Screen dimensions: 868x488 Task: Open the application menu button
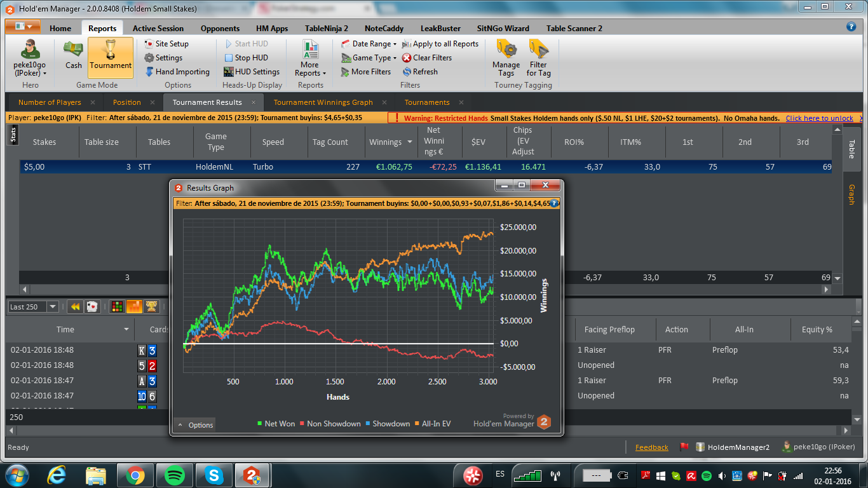(x=24, y=27)
